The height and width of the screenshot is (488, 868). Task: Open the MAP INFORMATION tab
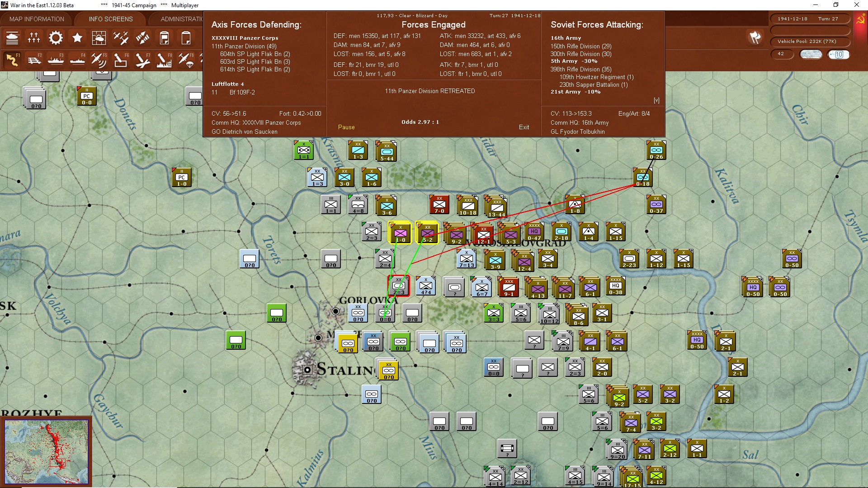click(37, 19)
